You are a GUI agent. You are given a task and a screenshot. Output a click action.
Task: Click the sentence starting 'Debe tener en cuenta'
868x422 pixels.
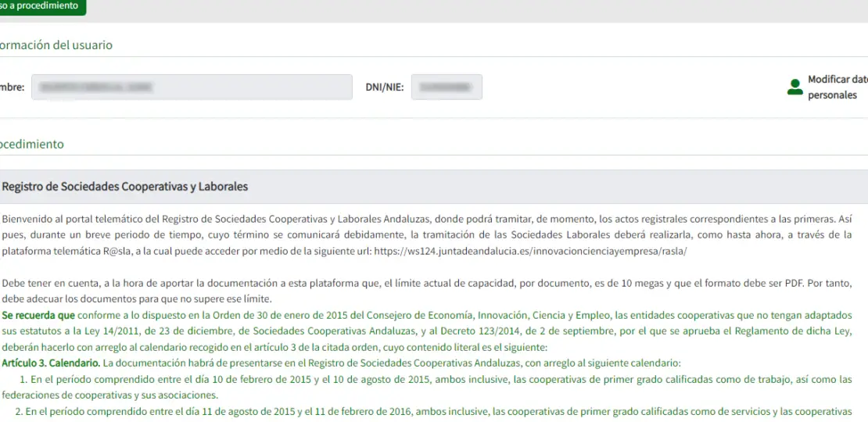coord(426,291)
